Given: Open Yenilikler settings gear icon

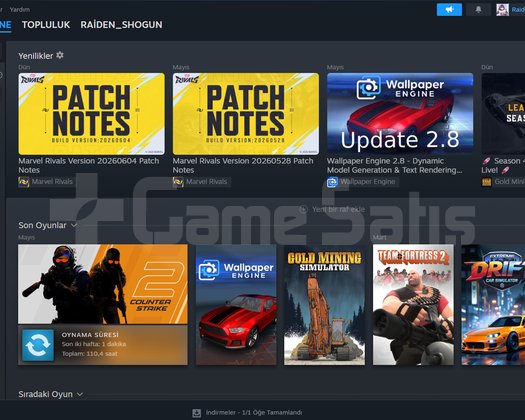Looking at the screenshot, I should pyautogui.click(x=60, y=55).
